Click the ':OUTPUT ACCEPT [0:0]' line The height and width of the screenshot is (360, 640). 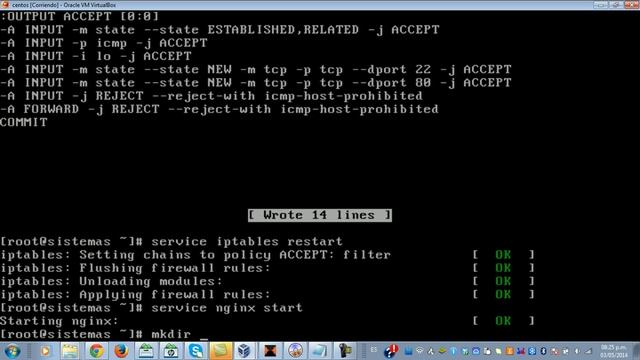[x=79, y=16]
